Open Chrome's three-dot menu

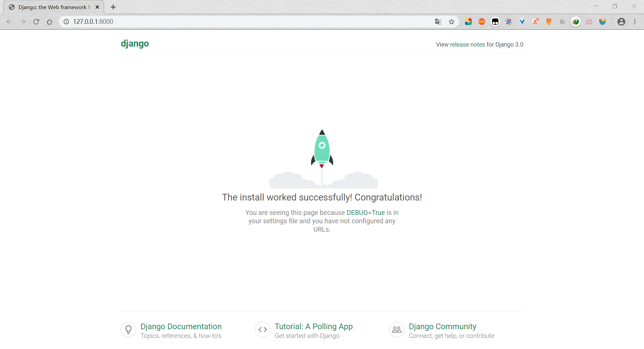click(x=635, y=22)
